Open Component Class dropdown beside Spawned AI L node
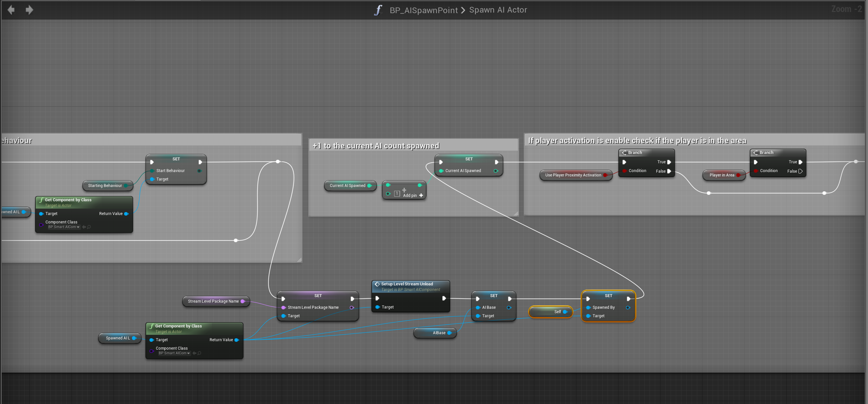The height and width of the screenshot is (404, 868). pyautogui.click(x=175, y=353)
